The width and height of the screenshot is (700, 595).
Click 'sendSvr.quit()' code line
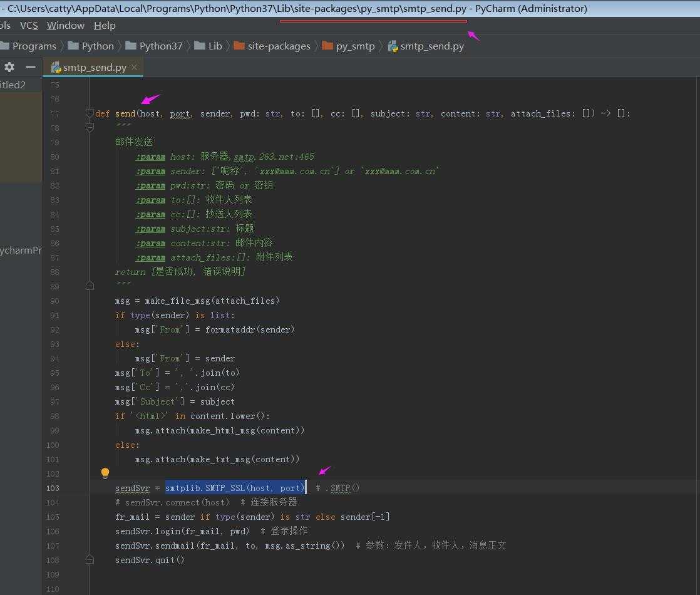(x=150, y=560)
